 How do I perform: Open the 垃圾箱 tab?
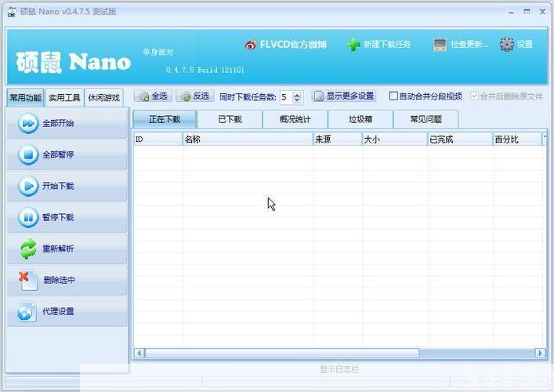tap(360, 119)
